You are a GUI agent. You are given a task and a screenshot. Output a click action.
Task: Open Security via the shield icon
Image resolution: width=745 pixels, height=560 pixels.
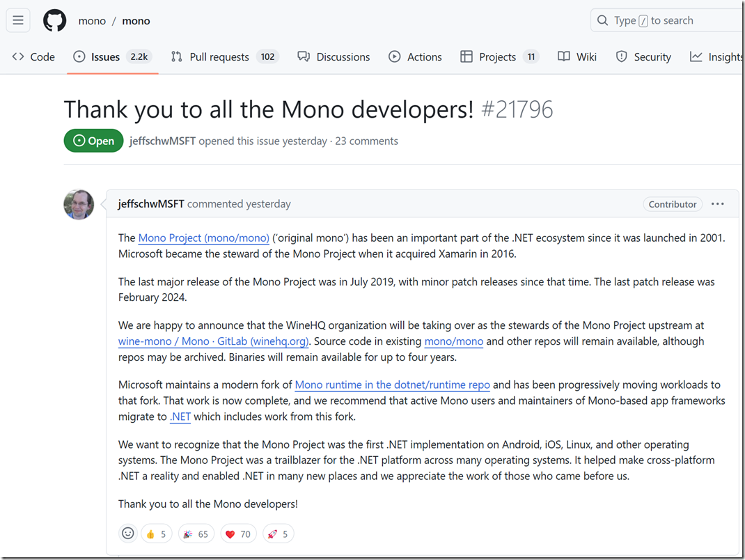(620, 56)
